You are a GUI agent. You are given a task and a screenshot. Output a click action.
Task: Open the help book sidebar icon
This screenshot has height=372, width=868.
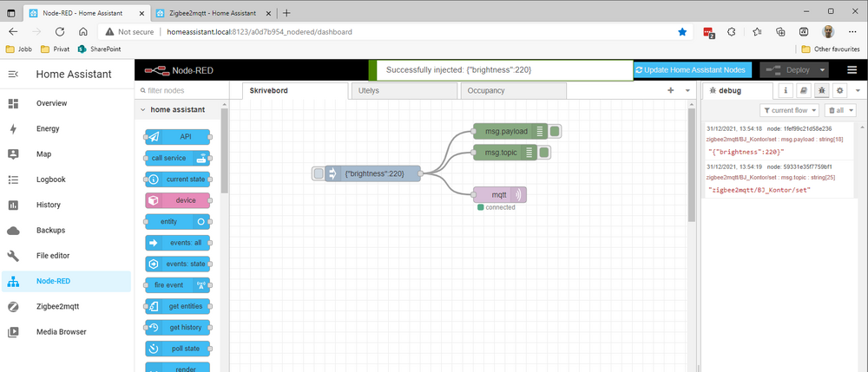(x=804, y=90)
